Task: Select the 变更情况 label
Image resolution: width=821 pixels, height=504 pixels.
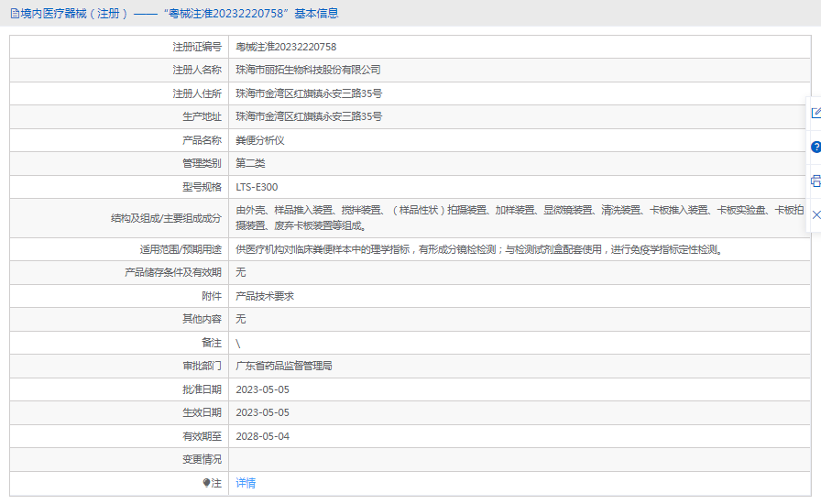Action: pos(202,459)
